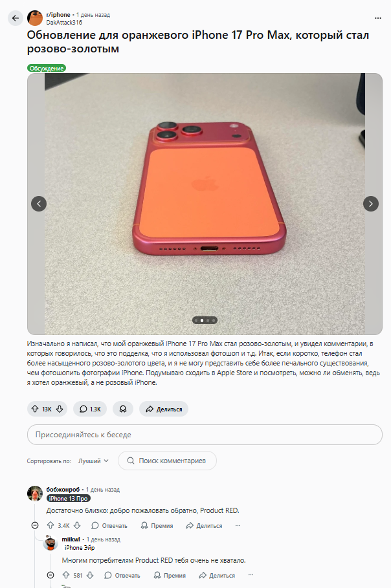The image size is (391, 588).
Task: Go back using the arrow icon
Action: pos(16,18)
